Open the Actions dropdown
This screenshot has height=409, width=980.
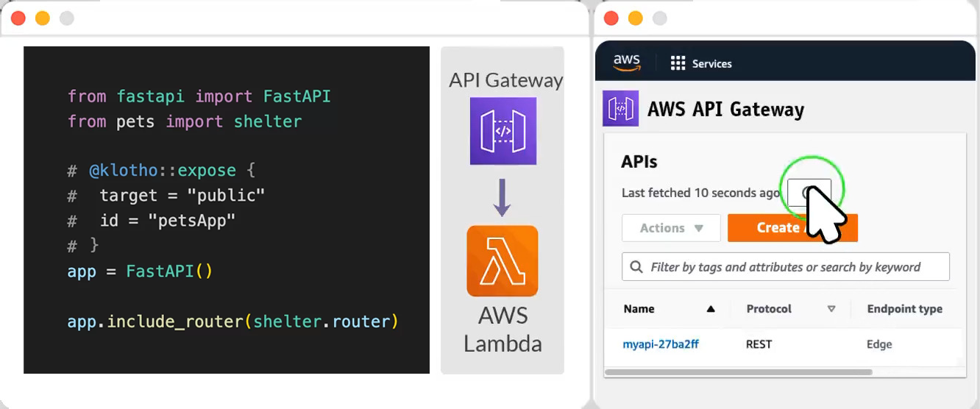point(671,228)
